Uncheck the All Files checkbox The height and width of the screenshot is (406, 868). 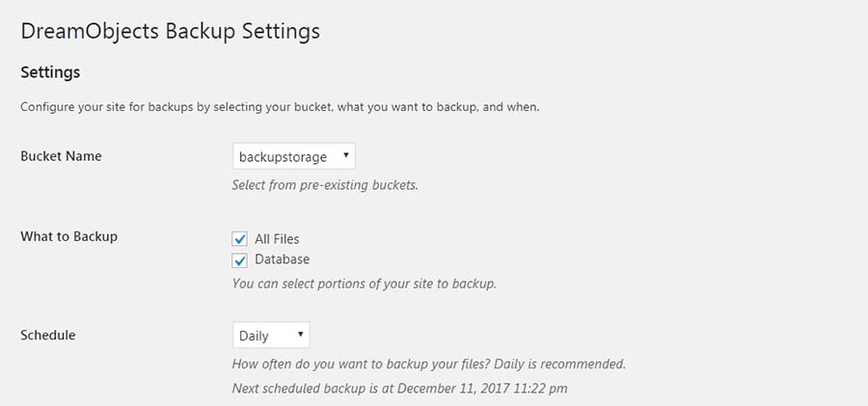tap(240, 238)
